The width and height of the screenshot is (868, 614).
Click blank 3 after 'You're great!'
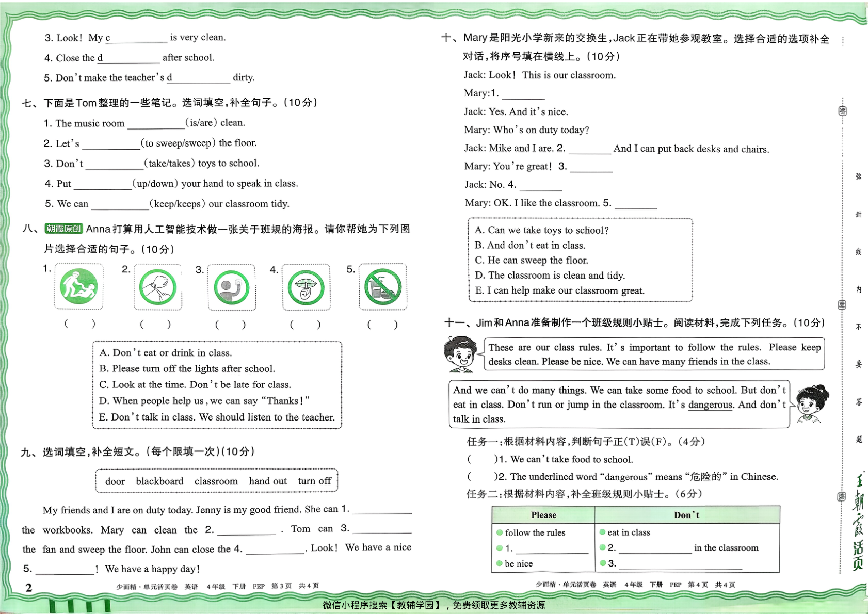coord(591,167)
